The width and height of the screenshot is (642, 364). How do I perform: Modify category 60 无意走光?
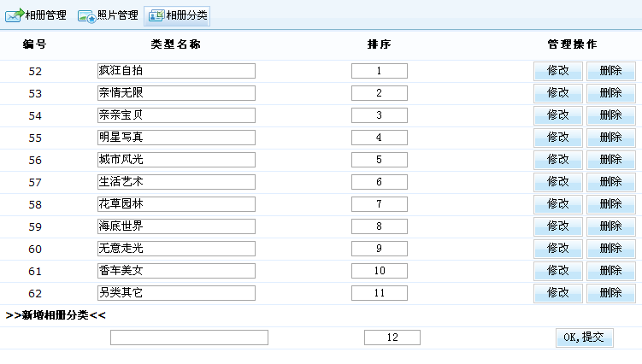pos(557,249)
